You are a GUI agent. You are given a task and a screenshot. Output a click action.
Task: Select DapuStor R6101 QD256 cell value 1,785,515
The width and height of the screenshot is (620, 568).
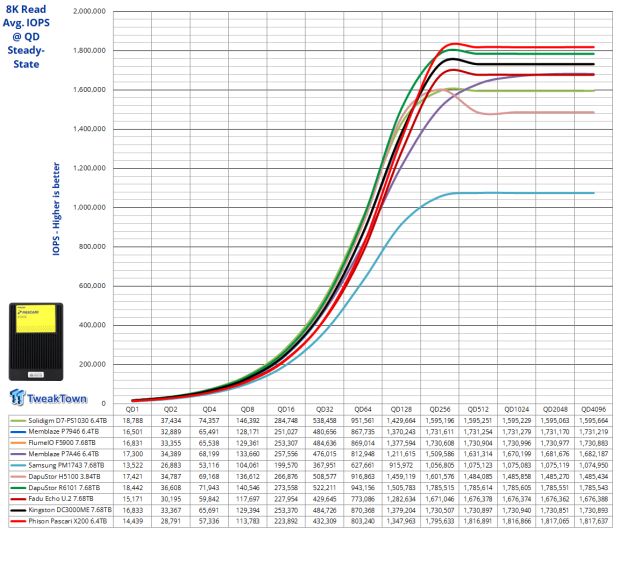(440, 488)
